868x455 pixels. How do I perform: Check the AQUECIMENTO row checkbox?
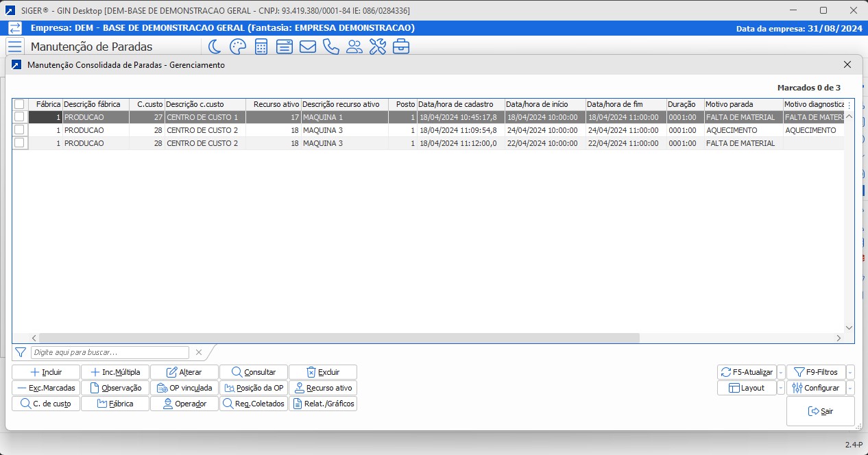(x=19, y=130)
